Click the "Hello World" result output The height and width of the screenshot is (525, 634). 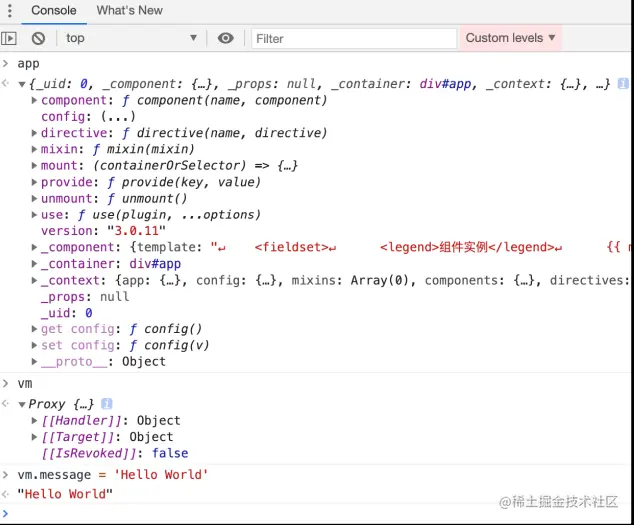coord(65,494)
